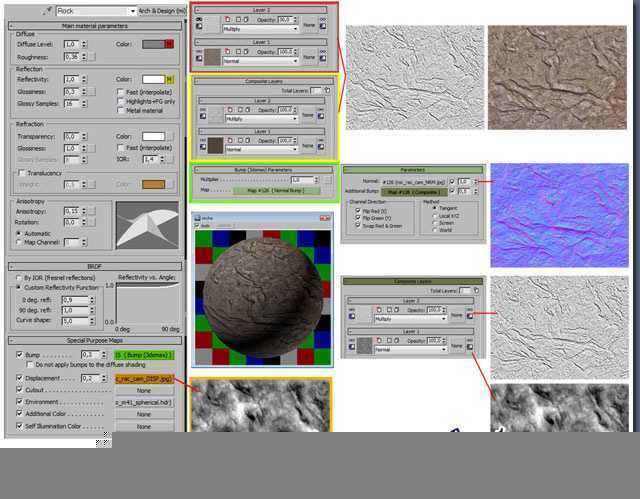Toggle Bump map checkbox
The height and width of the screenshot is (499, 640).
(19, 355)
